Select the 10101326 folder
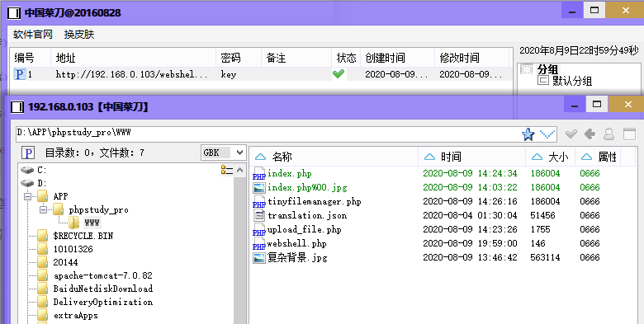This screenshot has height=324, width=644. point(73,249)
